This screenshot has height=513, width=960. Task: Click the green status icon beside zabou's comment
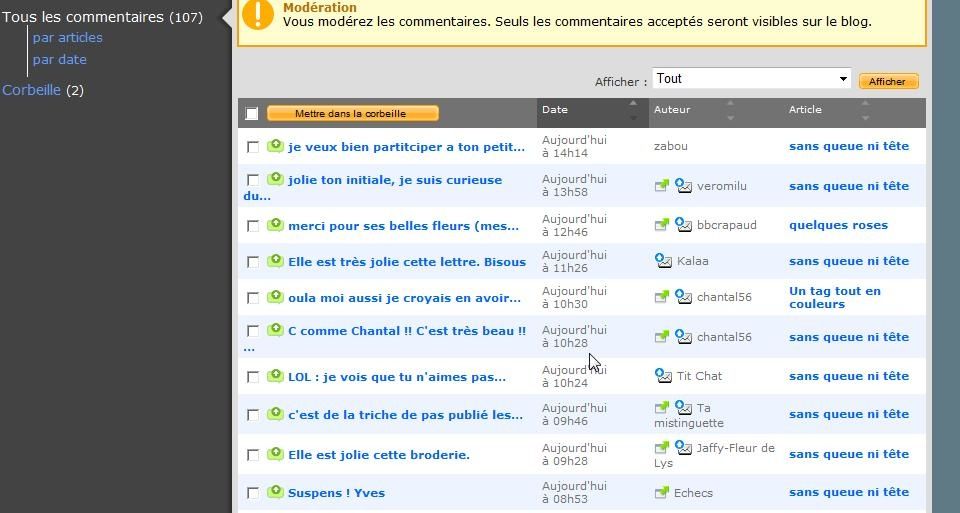[276, 146]
